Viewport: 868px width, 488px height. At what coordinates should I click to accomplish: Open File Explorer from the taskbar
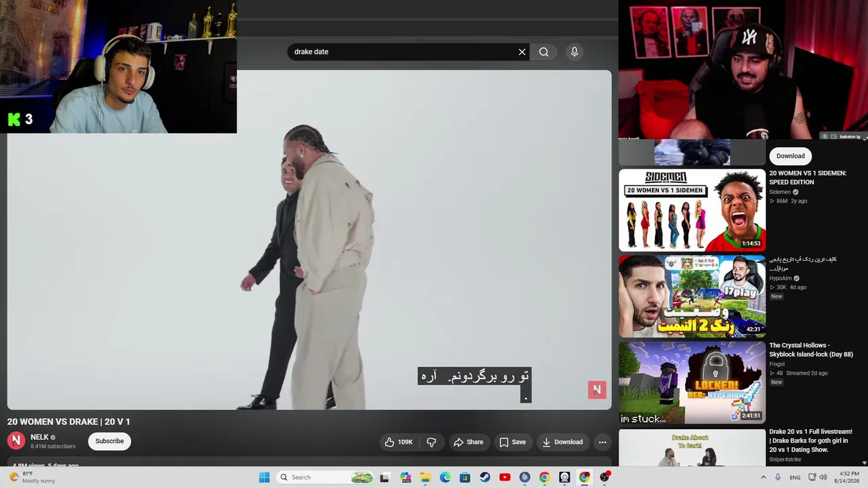coord(425,477)
